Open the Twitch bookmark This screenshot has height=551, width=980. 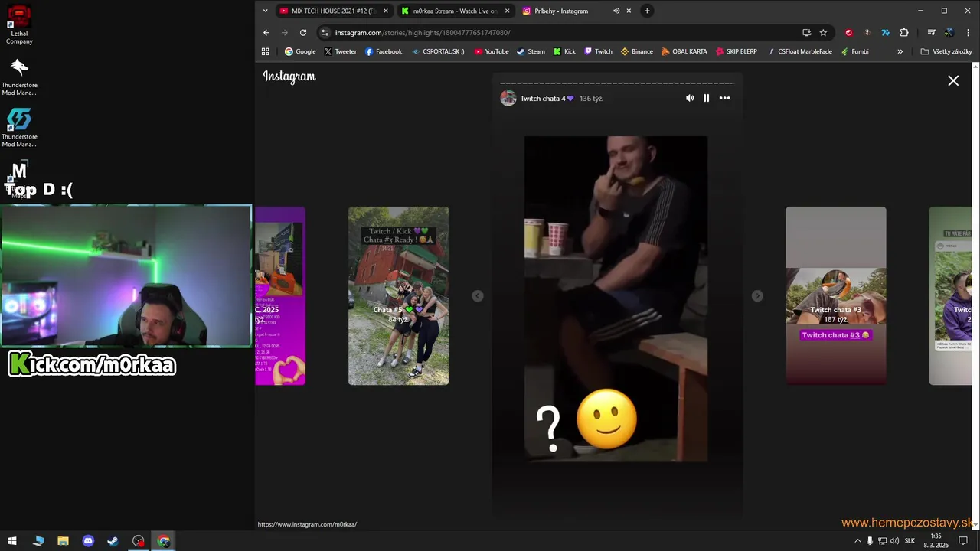(598, 51)
